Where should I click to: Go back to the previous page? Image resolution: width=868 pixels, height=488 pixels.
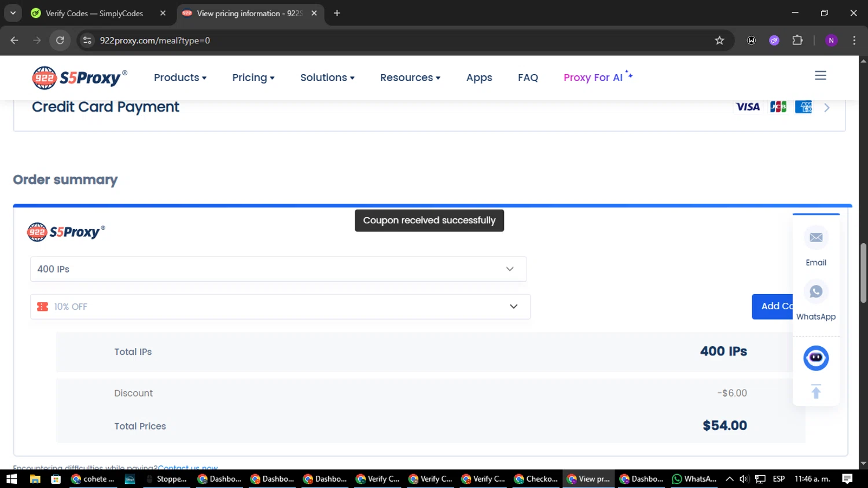pos(14,41)
